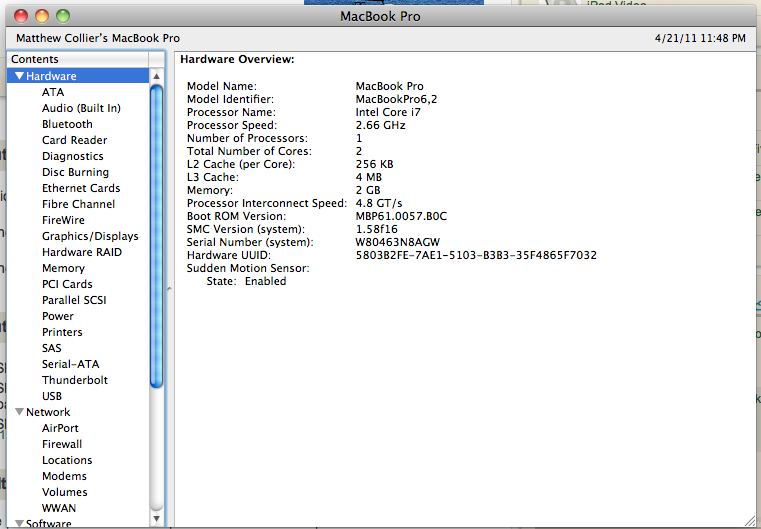The height and width of the screenshot is (529, 761).
Task: Click sidebar scrollbar down arrow
Action: [x=156, y=518]
